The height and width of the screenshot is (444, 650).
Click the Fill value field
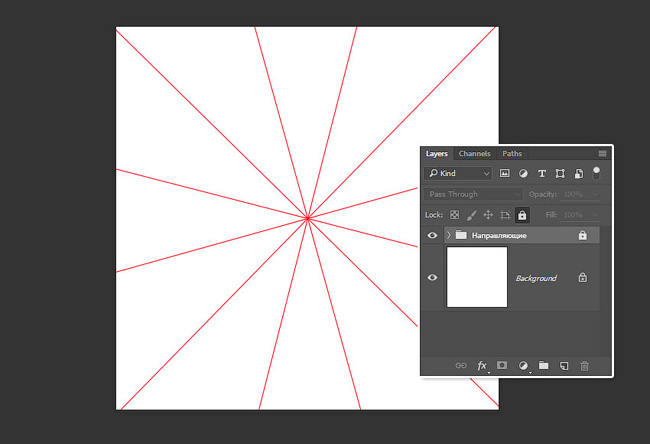574,215
